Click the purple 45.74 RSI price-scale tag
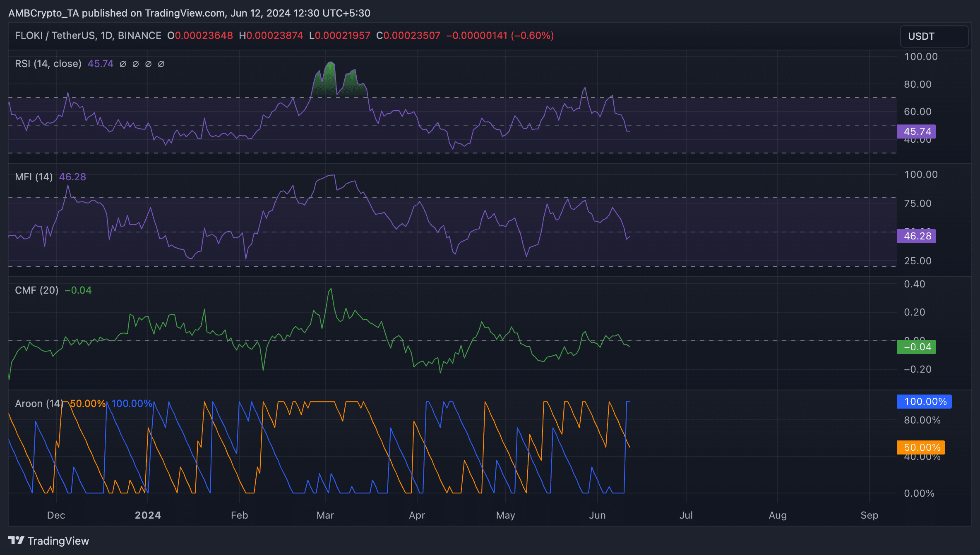Image resolution: width=980 pixels, height=555 pixels. [917, 132]
